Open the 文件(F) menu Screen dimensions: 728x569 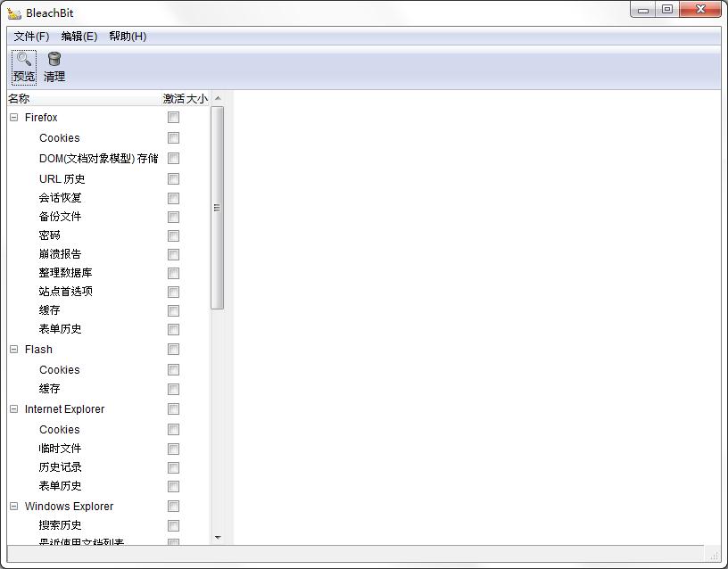coord(30,37)
